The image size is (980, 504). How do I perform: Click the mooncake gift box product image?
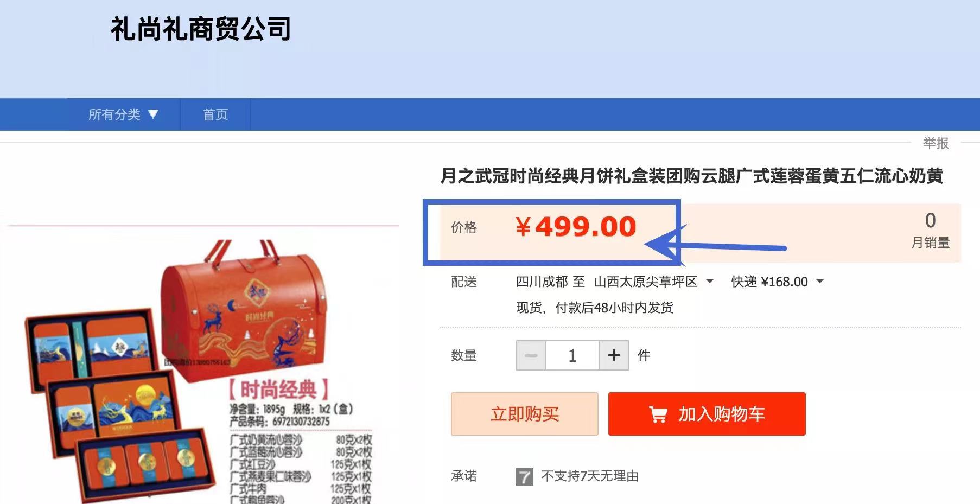tap(201, 369)
